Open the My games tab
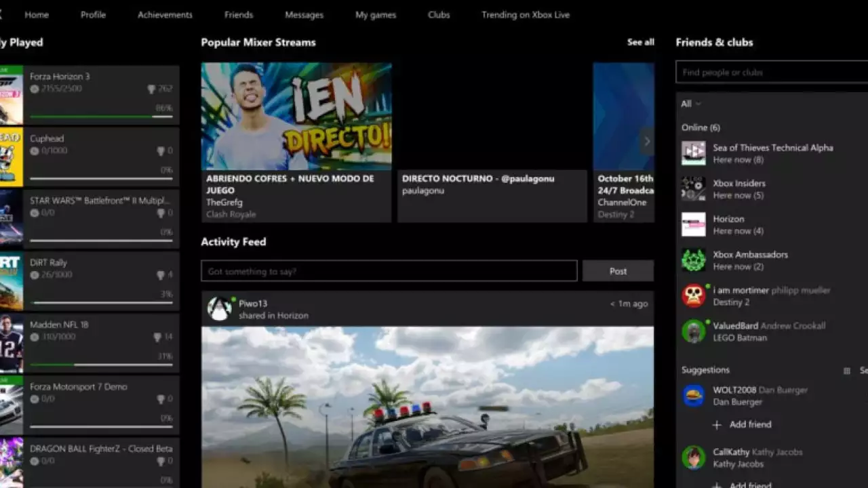The height and width of the screenshot is (488, 868). pyautogui.click(x=376, y=15)
